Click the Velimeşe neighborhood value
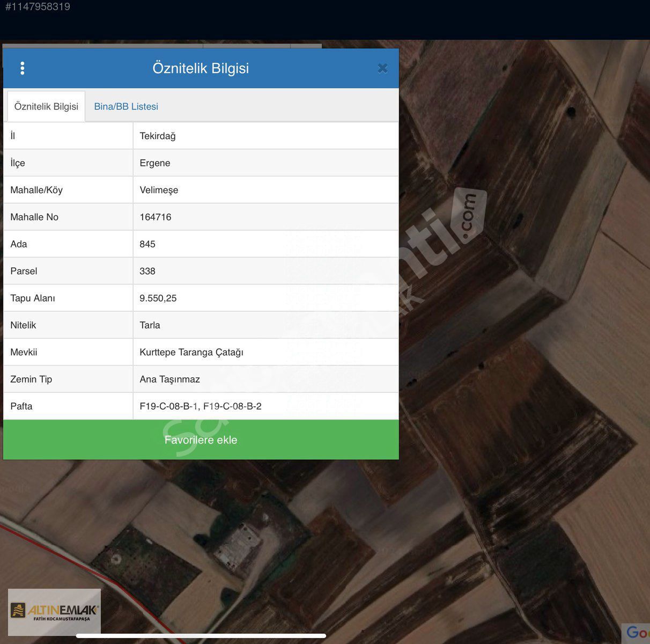This screenshot has width=650, height=644. click(159, 190)
